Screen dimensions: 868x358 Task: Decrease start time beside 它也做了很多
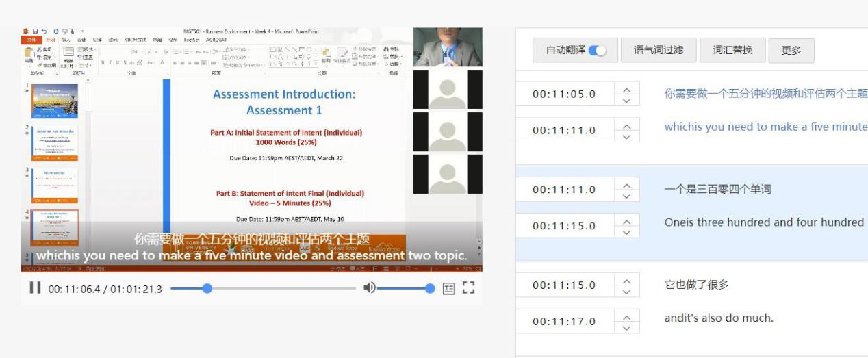[x=626, y=292]
